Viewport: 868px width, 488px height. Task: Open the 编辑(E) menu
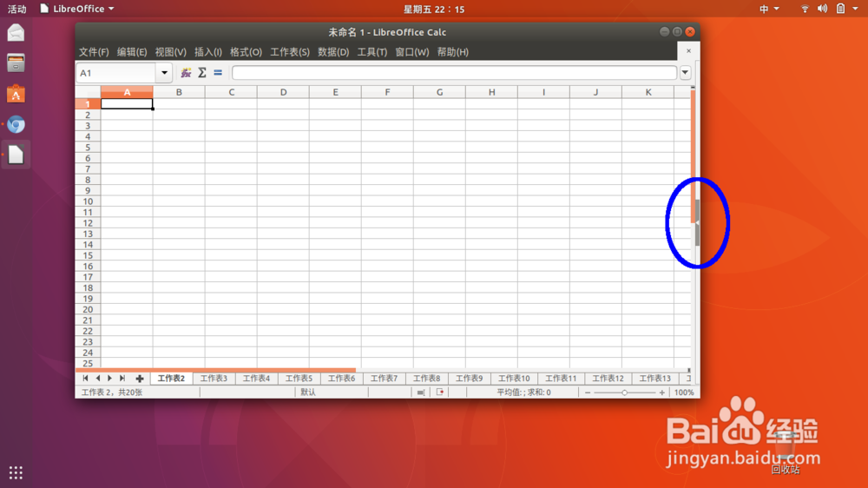pyautogui.click(x=132, y=51)
